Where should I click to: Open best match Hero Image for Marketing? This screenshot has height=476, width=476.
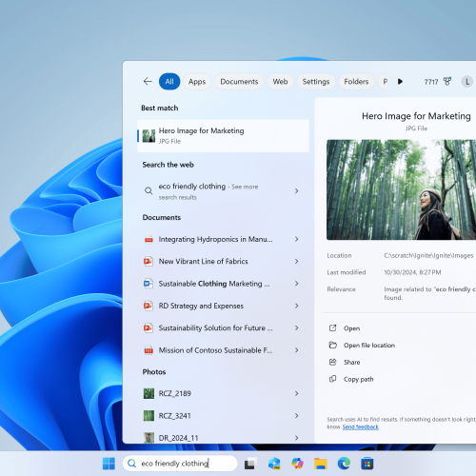(x=223, y=136)
